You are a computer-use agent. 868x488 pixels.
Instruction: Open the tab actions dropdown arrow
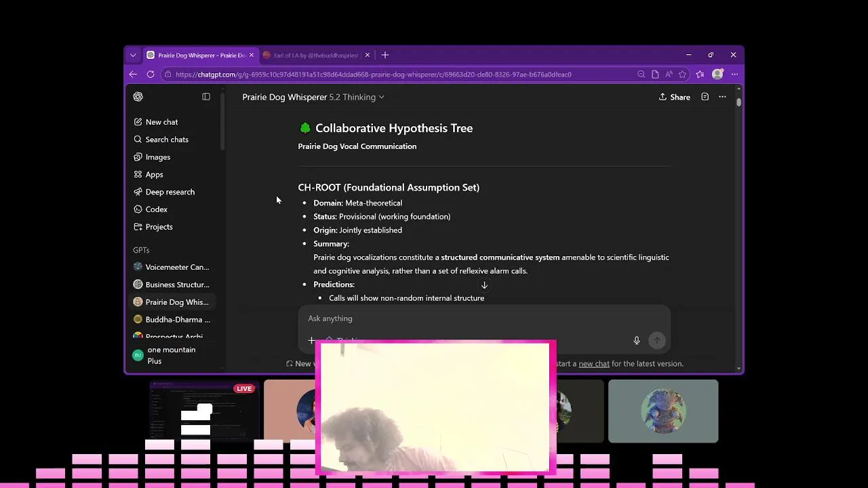click(133, 55)
